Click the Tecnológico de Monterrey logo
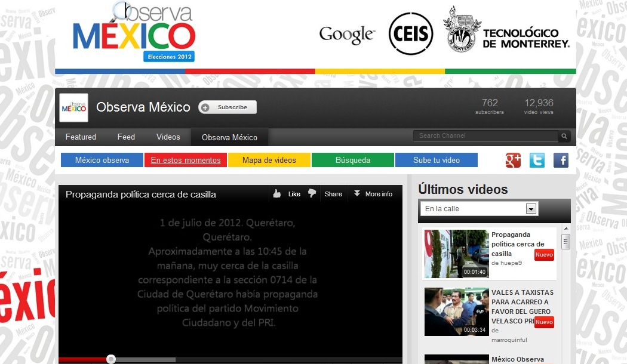Screen dimensions: 627x364 (x=506, y=30)
